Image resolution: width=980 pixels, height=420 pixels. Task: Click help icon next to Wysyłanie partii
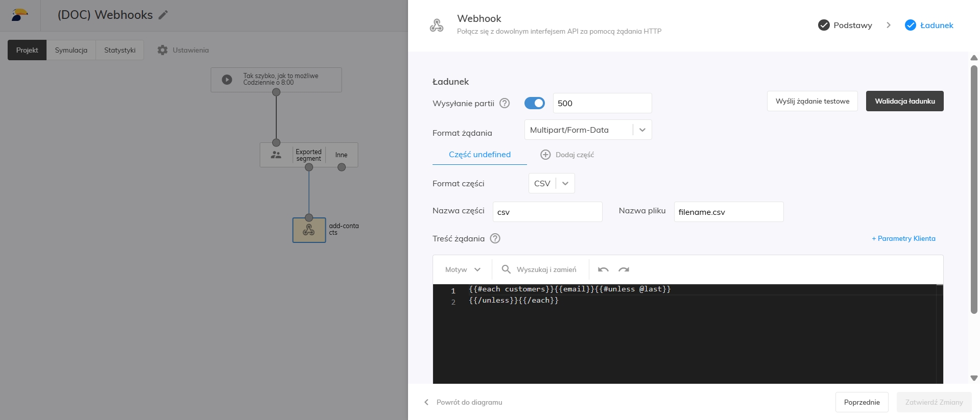[505, 103]
